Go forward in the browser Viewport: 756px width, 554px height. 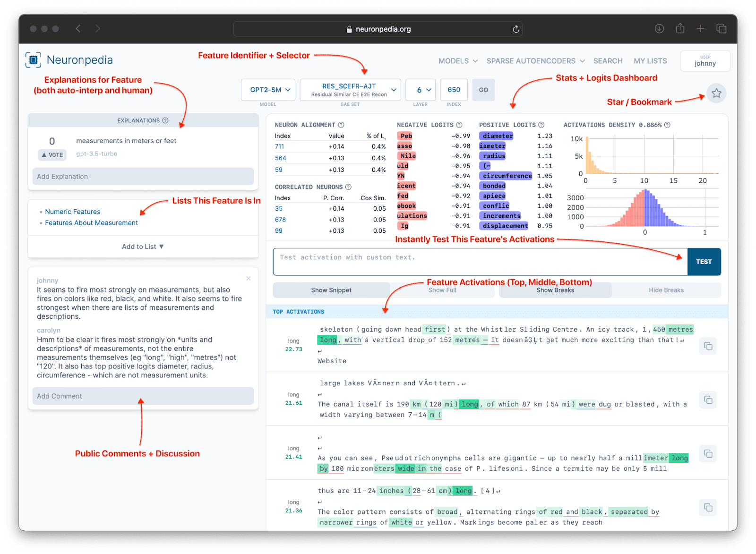(97, 29)
